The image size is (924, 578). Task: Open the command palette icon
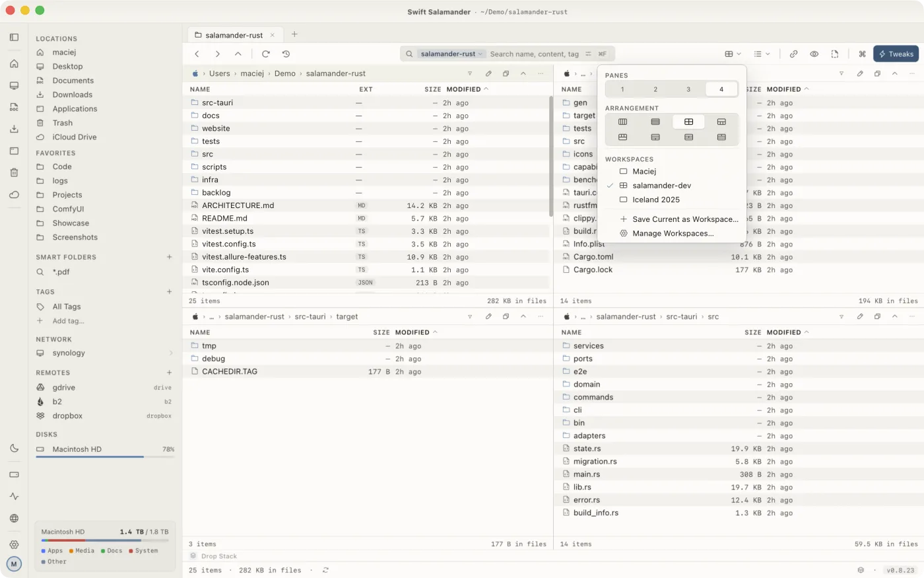pyautogui.click(x=862, y=54)
